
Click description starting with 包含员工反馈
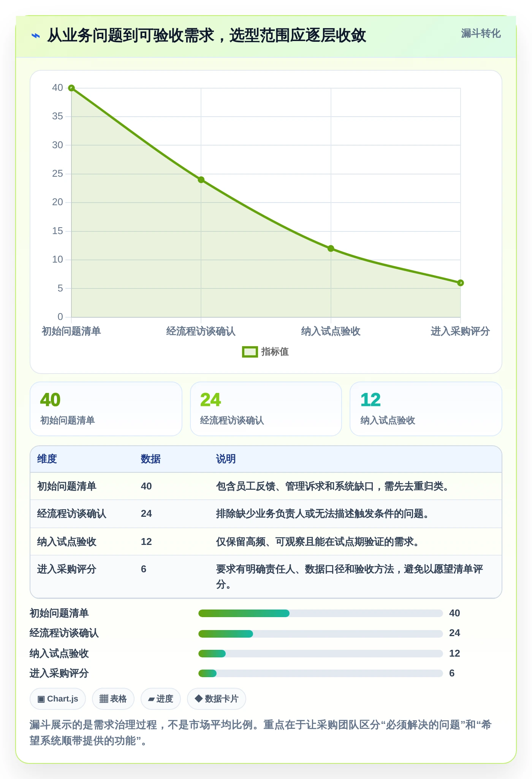click(332, 486)
